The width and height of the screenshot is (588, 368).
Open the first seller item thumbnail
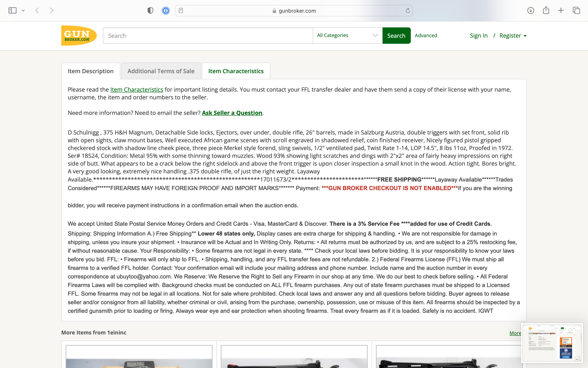pos(139,357)
